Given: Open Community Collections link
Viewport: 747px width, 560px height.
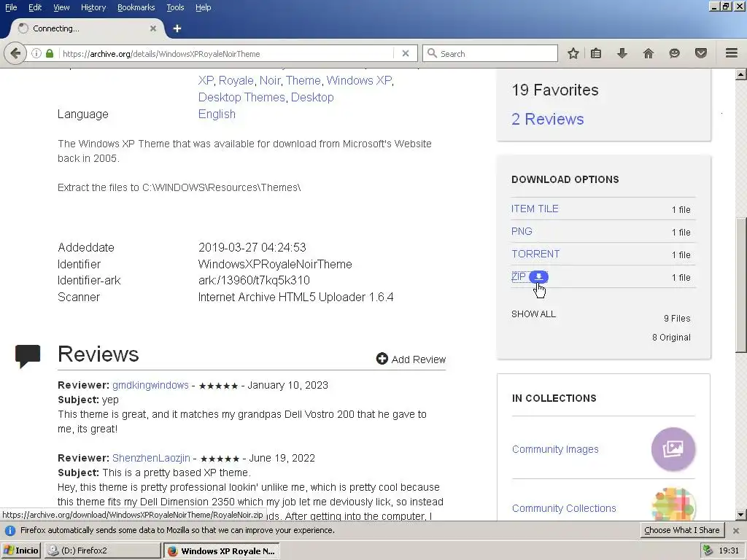Looking at the screenshot, I should click(564, 508).
